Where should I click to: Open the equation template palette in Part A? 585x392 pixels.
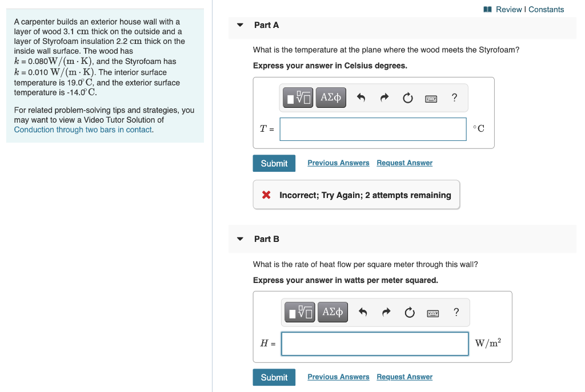point(298,98)
